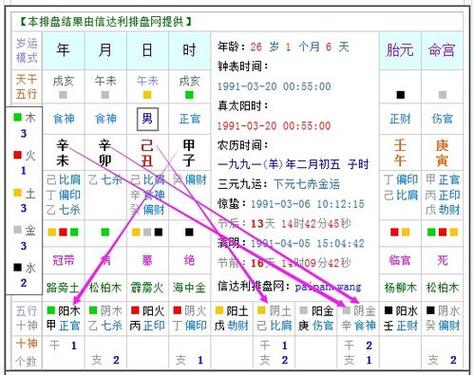The height and width of the screenshot is (375, 474).
Task: Click the red 阳火 square icon
Action: [x=135, y=311]
